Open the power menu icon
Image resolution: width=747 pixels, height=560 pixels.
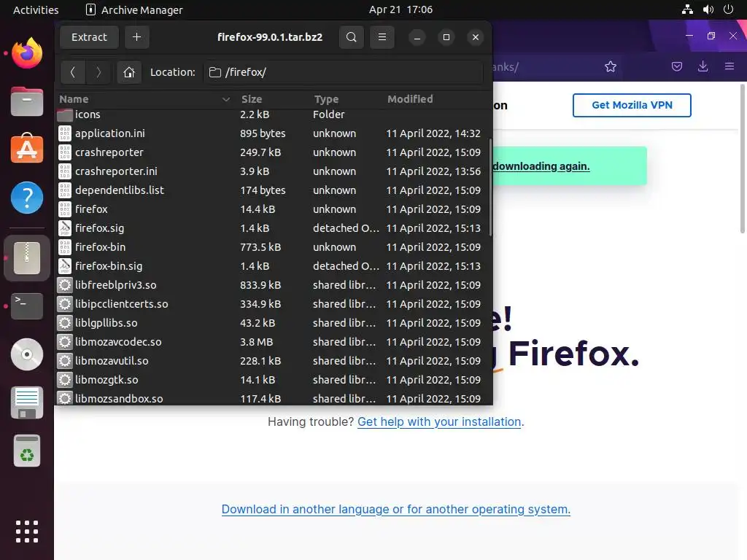pyautogui.click(x=729, y=9)
